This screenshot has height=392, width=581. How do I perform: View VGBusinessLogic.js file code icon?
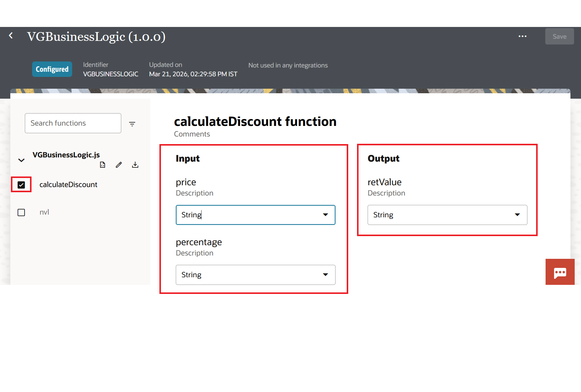(102, 165)
